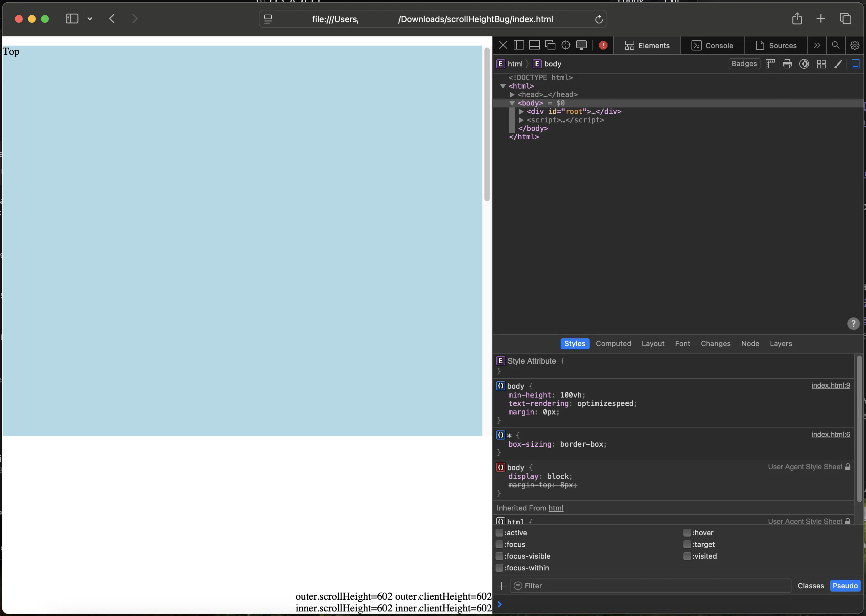Screen dimensions: 866x616
Task: Toggle rulers overlay icon next to Badges
Action: pyautogui.click(x=770, y=64)
